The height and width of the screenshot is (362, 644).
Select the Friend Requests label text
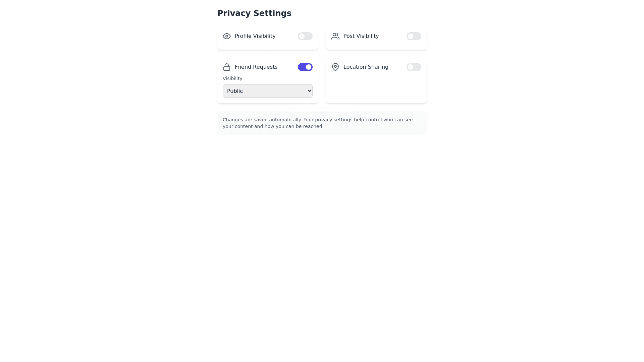click(256, 67)
